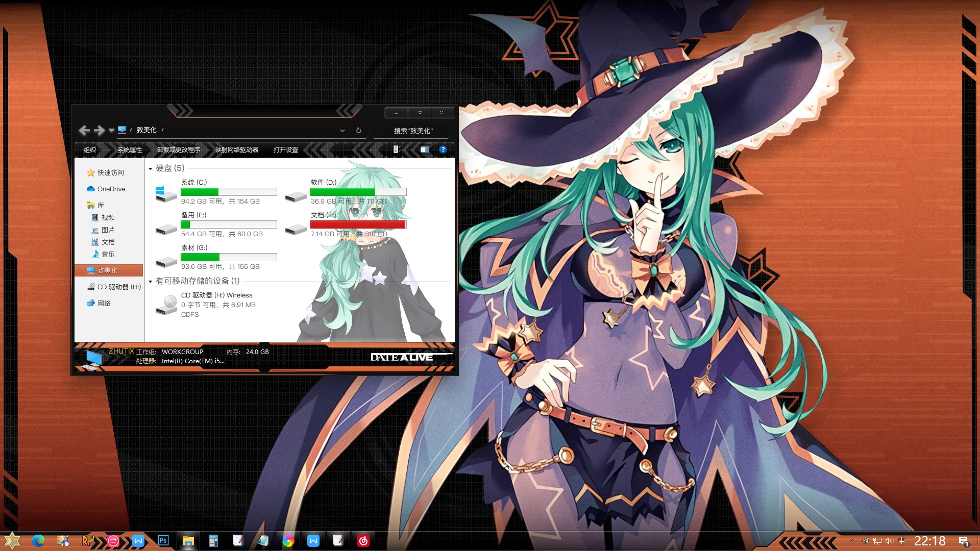Click the 素材 (G:) usage bar
The image size is (980, 551).
[229, 257]
